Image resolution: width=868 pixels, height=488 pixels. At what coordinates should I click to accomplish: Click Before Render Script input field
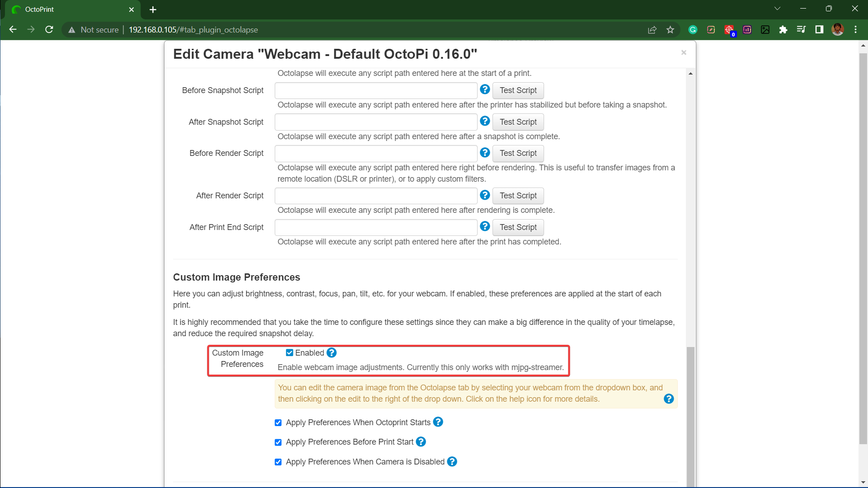click(x=376, y=153)
